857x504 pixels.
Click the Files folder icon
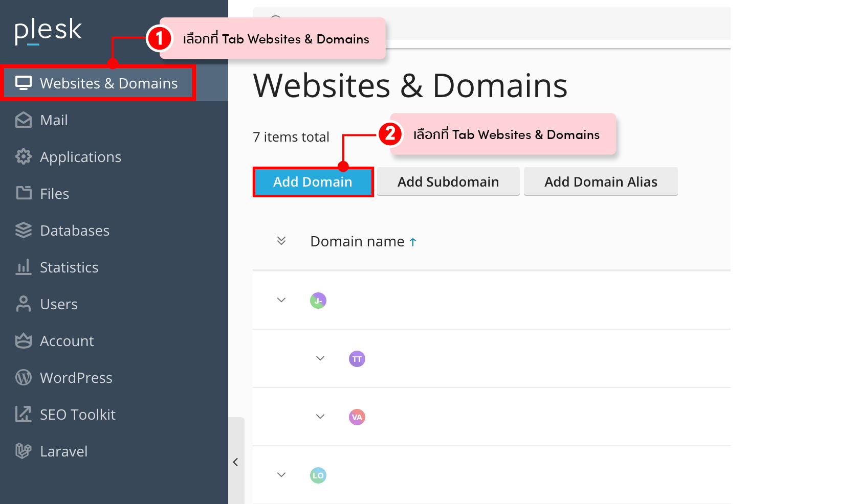pos(24,193)
